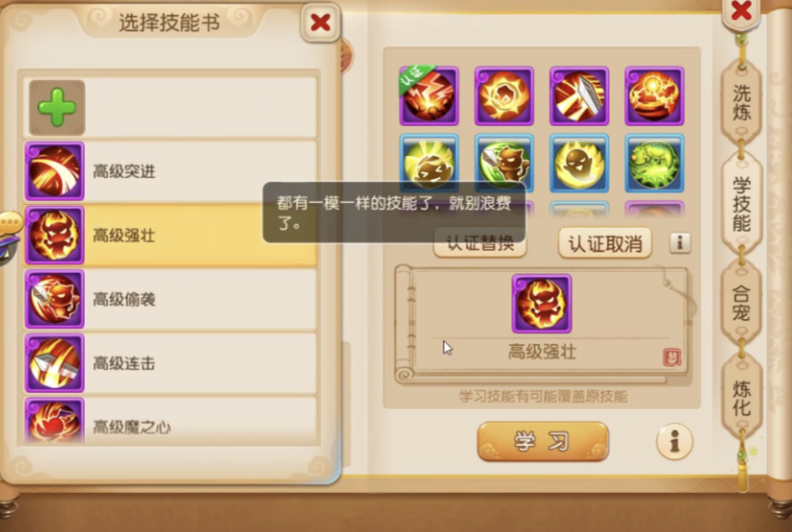This screenshot has height=532, width=792.
Task: Click the 认证替换 button
Action: [480, 244]
